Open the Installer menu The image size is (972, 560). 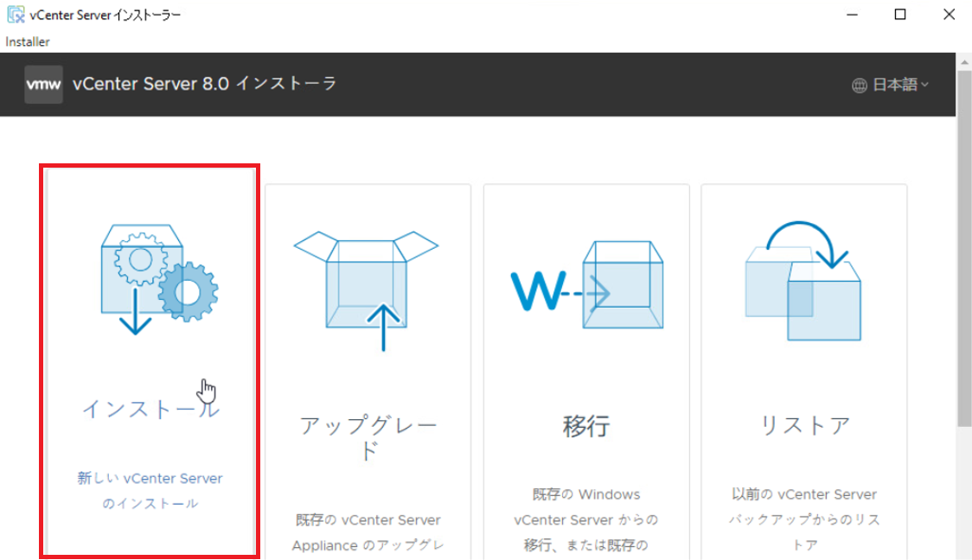28,41
